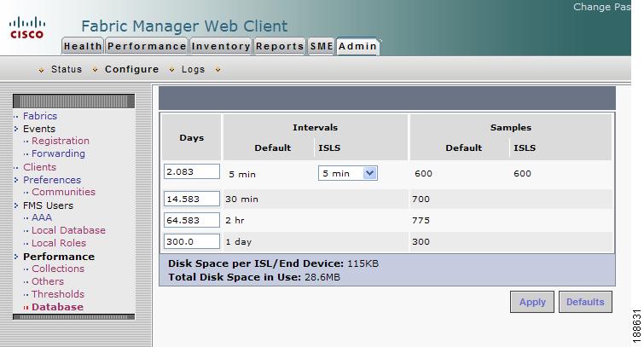Click the Defaults button
The image size is (644, 347).
585,302
